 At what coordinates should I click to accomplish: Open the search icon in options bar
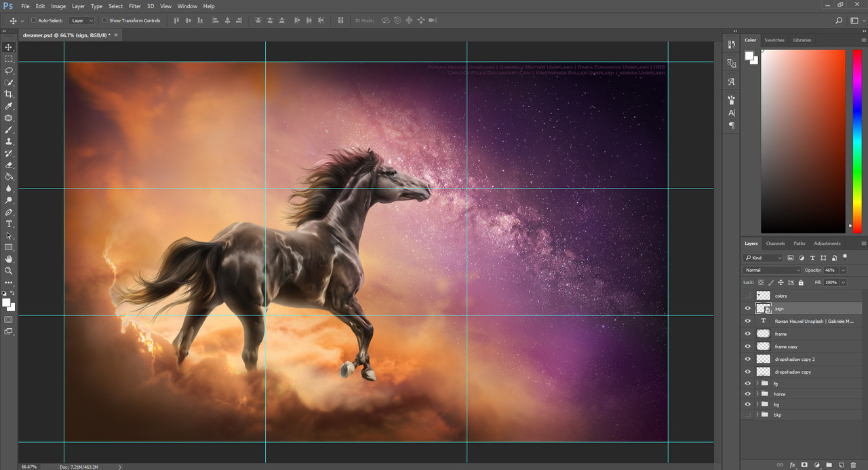840,20
